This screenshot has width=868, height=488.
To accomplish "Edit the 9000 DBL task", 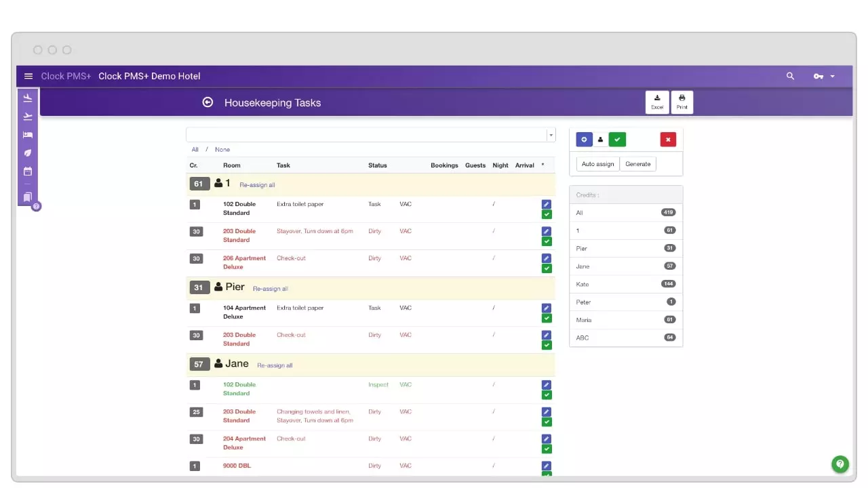I will click(547, 466).
